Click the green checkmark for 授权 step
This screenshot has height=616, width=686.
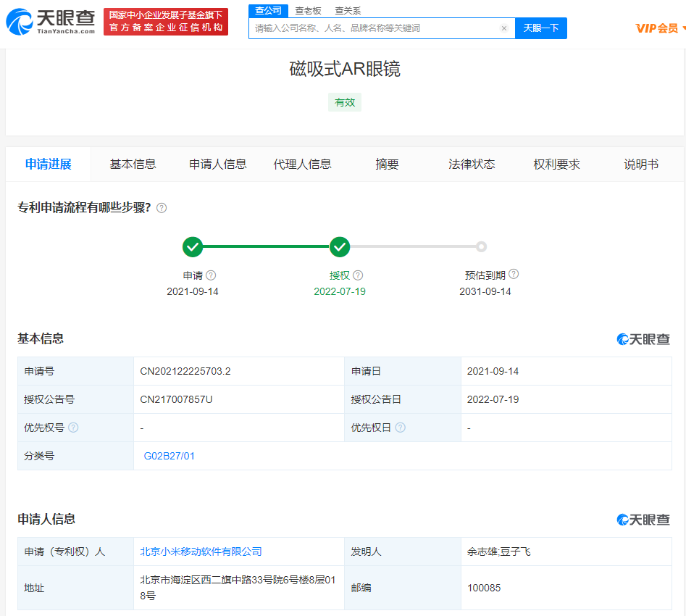[x=340, y=247]
